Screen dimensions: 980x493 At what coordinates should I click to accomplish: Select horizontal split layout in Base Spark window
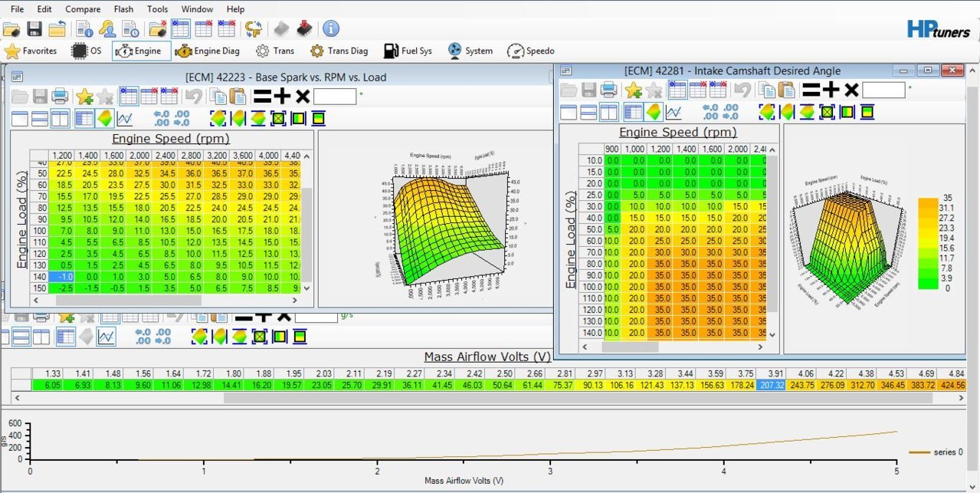(x=40, y=119)
